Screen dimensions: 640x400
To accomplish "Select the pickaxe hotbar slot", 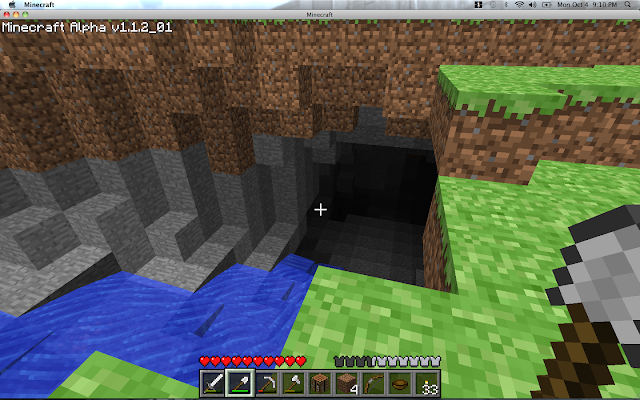I will tap(267, 383).
